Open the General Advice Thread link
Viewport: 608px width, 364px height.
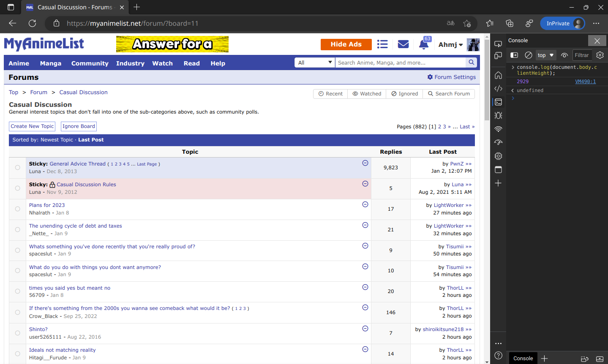pyautogui.click(x=77, y=163)
